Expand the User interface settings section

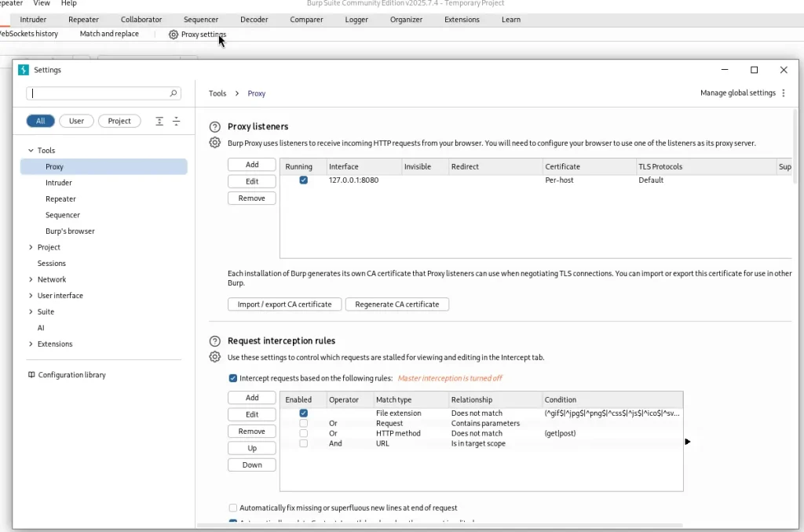click(x=31, y=296)
